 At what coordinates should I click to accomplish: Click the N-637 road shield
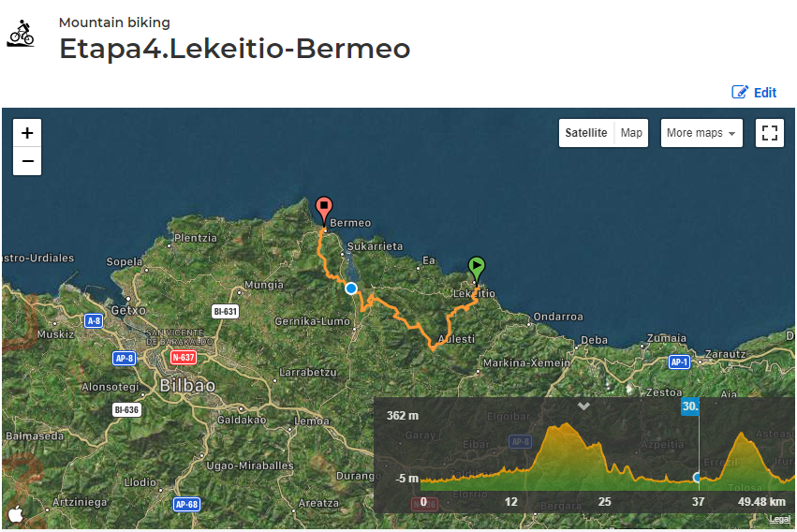(184, 357)
